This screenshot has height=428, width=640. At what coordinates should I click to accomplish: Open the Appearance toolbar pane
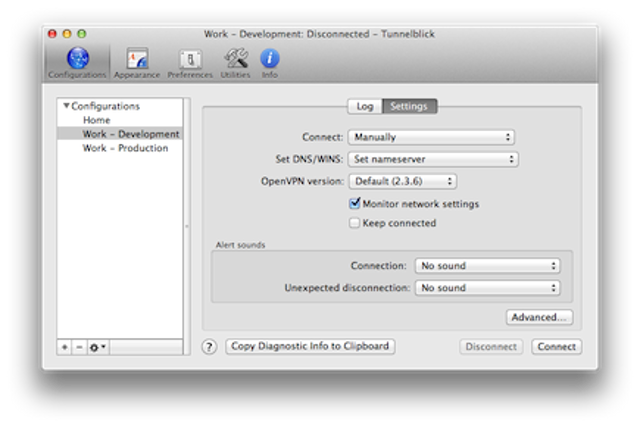137,63
